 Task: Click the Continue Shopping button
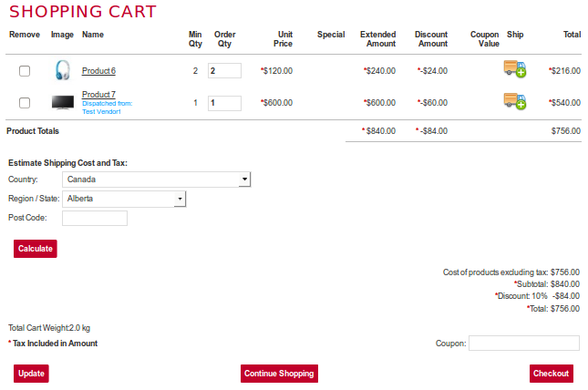pos(279,374)
